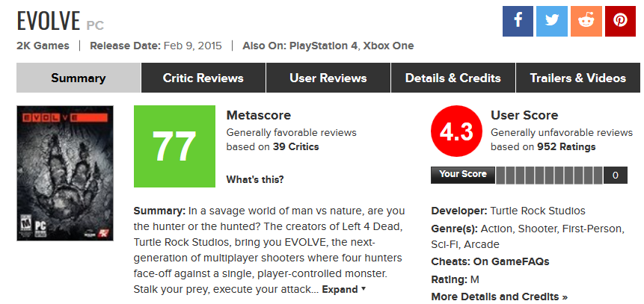
Task: Click the Evolve cover art thumbnail
Action: coord(65,173)
